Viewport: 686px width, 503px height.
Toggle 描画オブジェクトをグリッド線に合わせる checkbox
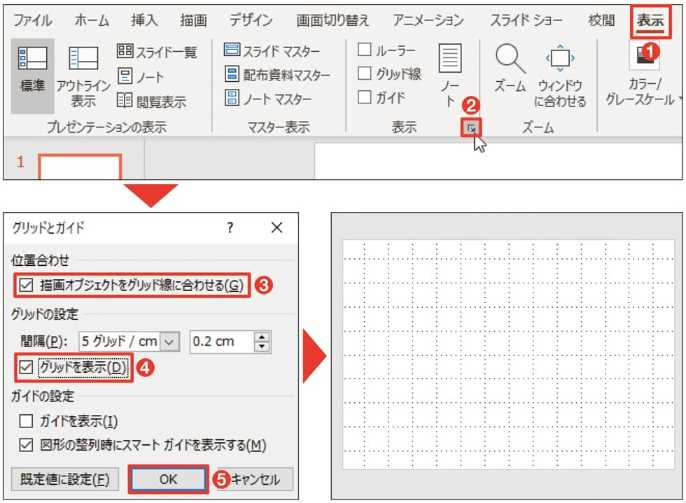[26, 286]
